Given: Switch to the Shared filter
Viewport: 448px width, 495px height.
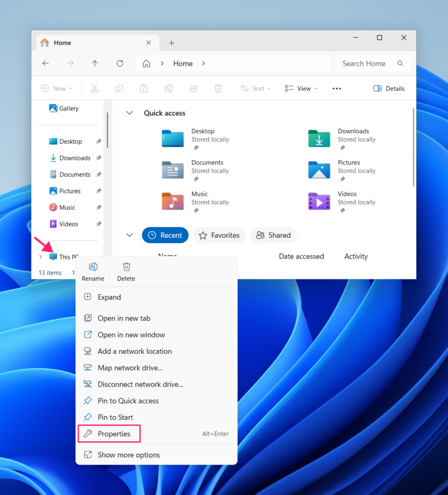Looking at the screenshot, I should [x=274, y=235].
